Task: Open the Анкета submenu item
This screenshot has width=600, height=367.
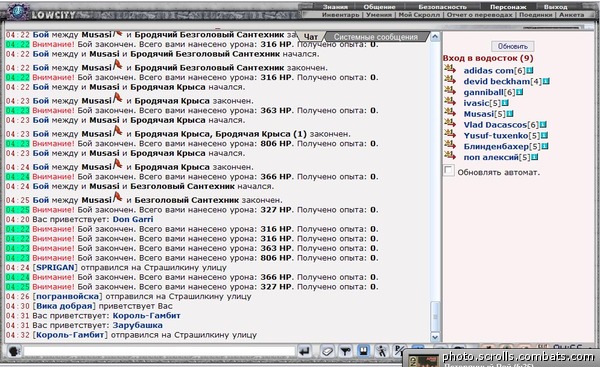Action: tap(571, 15)
